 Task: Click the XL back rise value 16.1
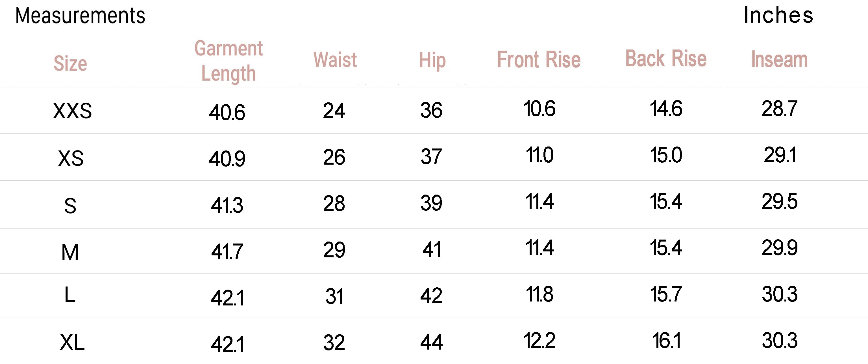(x=667, y=341)
